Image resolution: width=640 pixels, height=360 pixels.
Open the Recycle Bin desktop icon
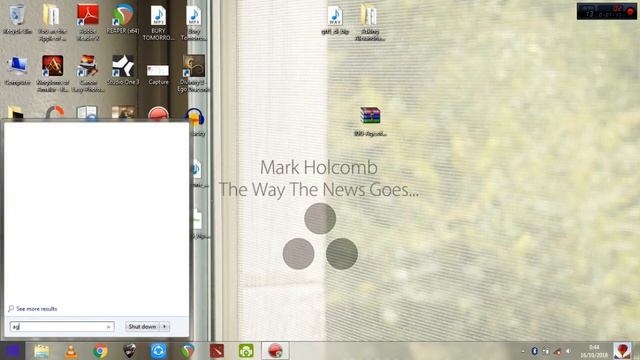tap(17, 19)
